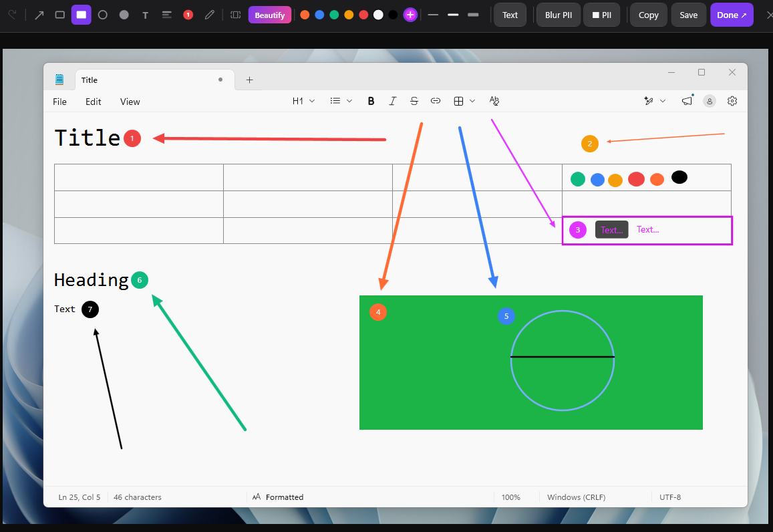The height and width of the screenshot is (532, 773).
Task: Click Ln 25, Col 5 in status bar
Action: coord(80,497)
